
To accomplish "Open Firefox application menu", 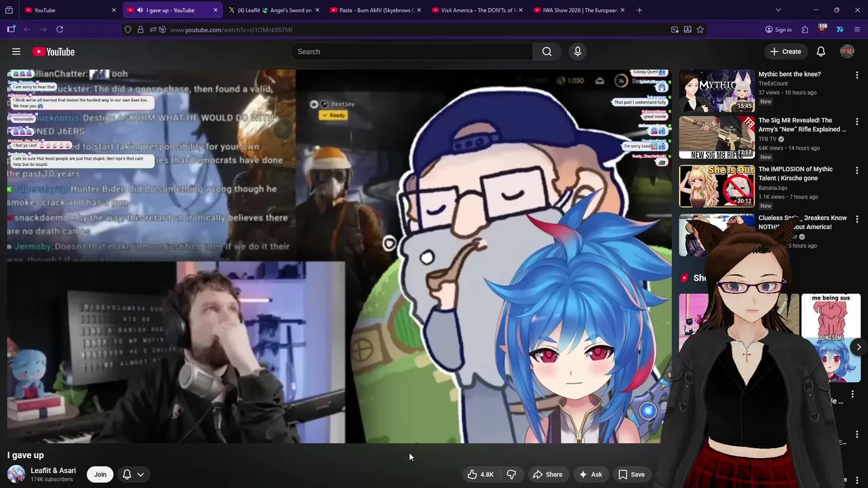I will click(857, 29).
